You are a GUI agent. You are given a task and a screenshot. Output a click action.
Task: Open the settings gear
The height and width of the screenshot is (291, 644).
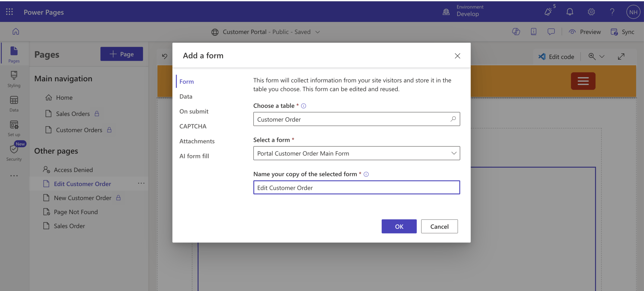coord(591,12)
